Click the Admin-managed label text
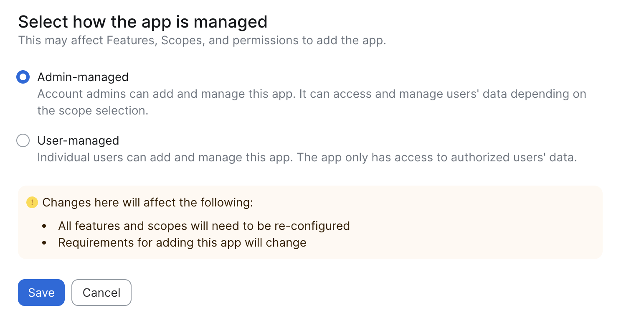The height and width of the screenshot is (321, 644). (x=83, y=77)
